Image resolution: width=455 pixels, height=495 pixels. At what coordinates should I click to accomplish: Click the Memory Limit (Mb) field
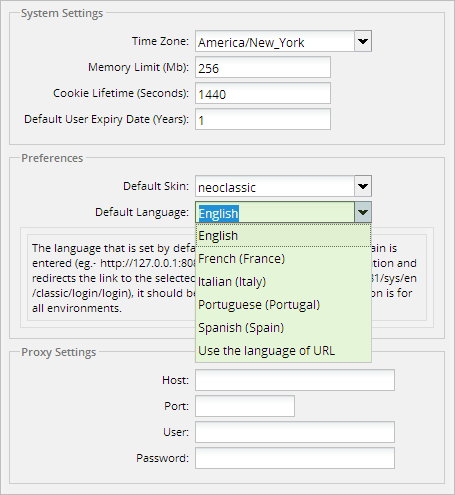click(263, 67)
